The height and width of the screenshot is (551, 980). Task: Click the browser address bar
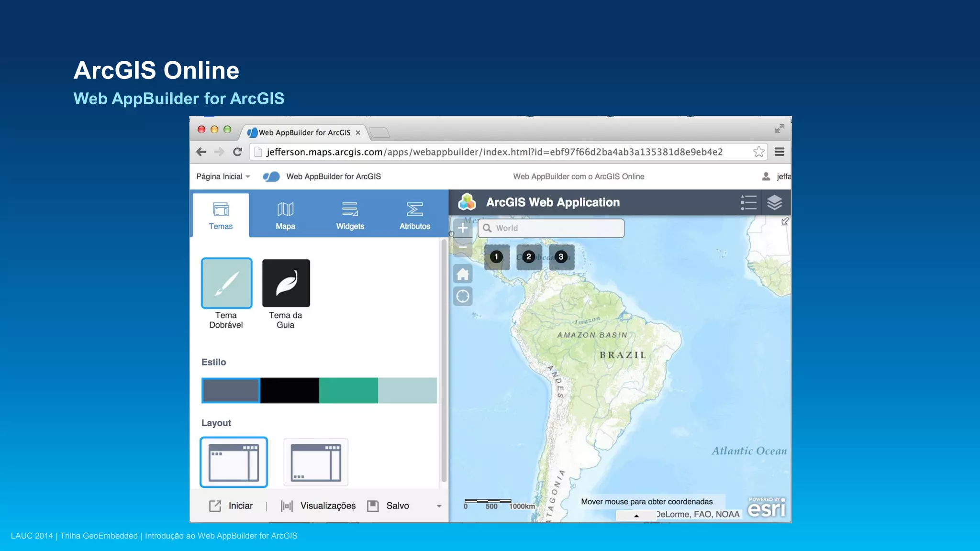point(508,152)
